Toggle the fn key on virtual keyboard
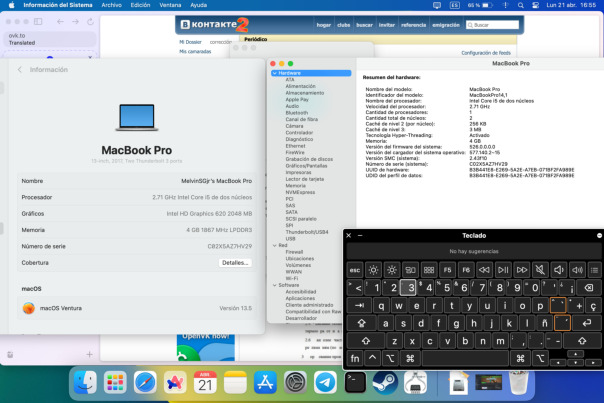Image resolution: width=604 pixels, height=403 pixels. point(354,357)
